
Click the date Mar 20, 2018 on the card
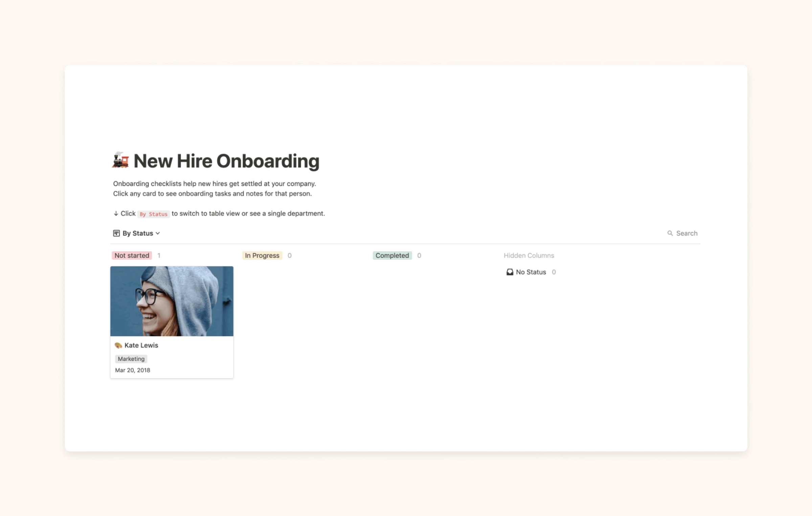pos(132,370)
